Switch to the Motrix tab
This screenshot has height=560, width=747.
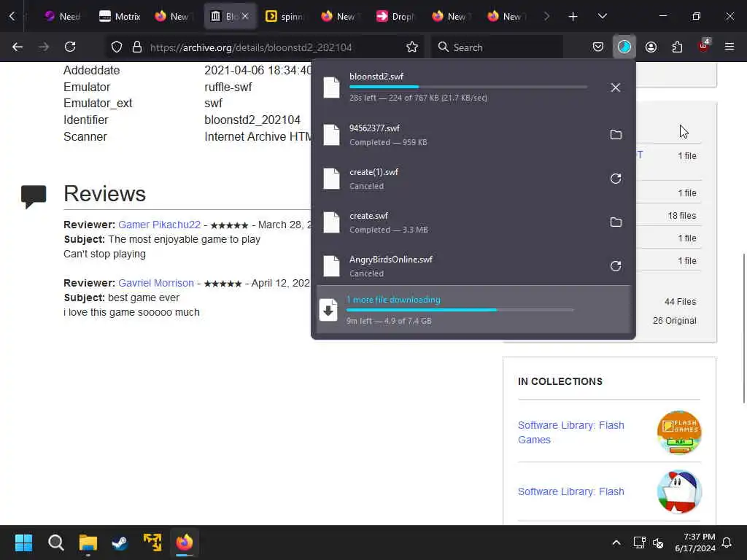[120, 16]
